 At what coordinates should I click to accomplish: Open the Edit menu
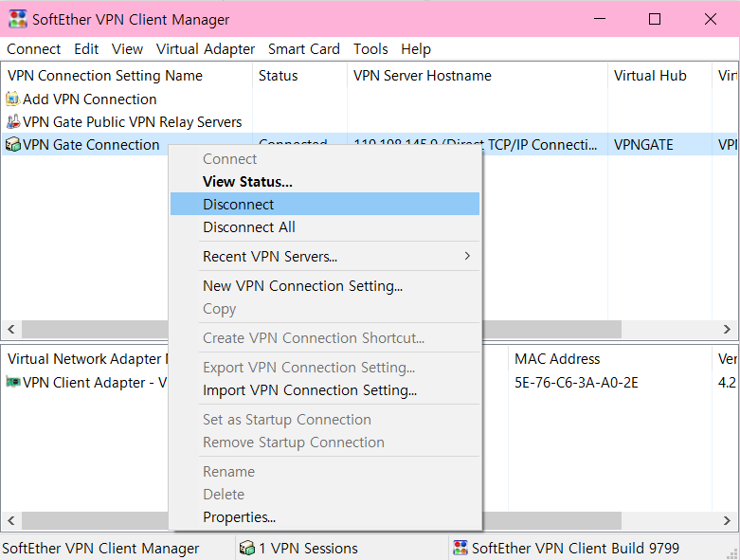(x=86, y=49)
